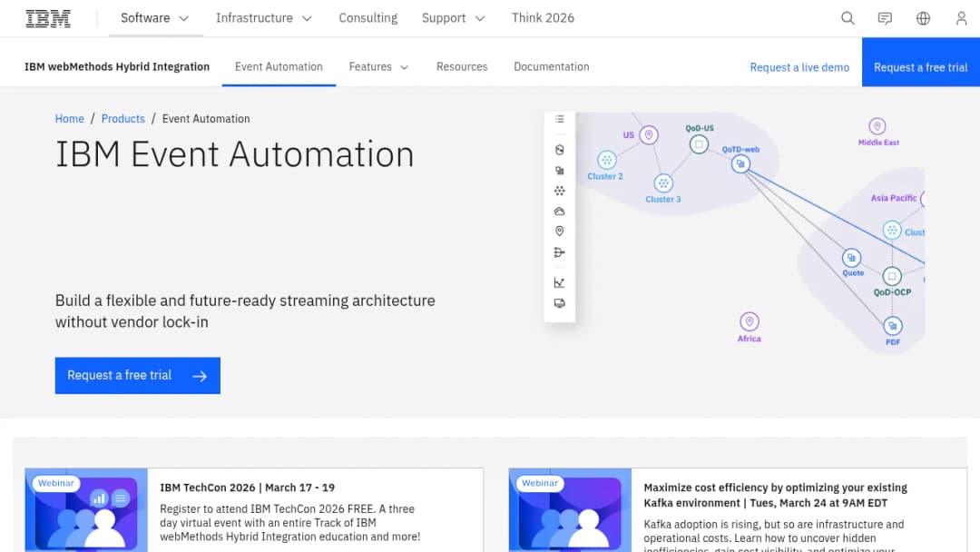Screen dimensions: 980x552
Task: Expand the Support menu
Action: tap(453, 18)
